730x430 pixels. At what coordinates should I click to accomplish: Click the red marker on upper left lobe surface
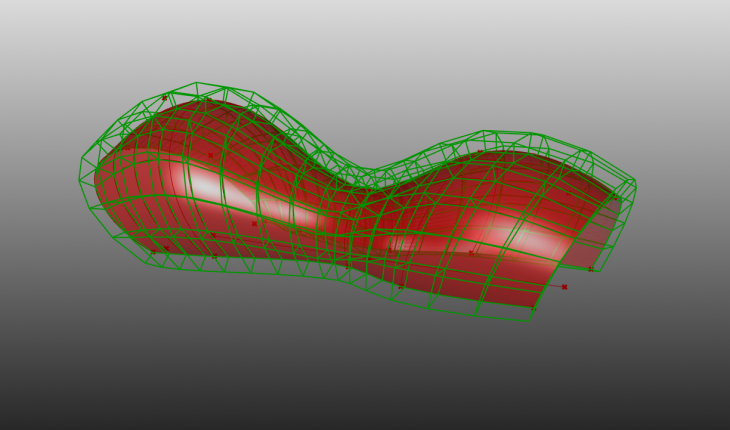coord(210,155)
